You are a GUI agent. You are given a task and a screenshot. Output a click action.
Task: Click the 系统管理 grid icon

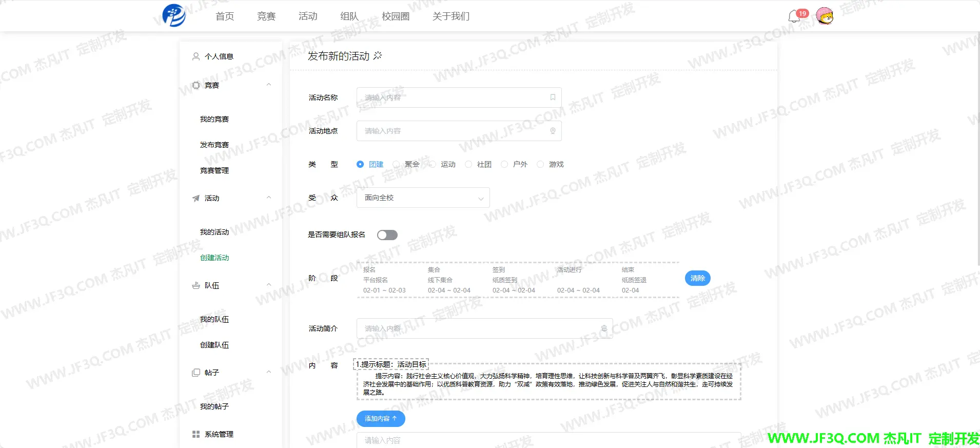(195, 434)
